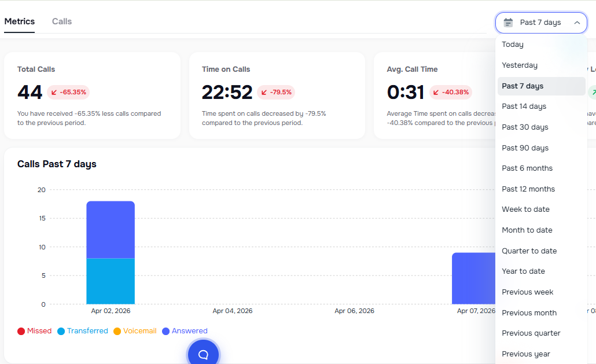Toggle the Transferred series legend item

click(x=83, y=331)
